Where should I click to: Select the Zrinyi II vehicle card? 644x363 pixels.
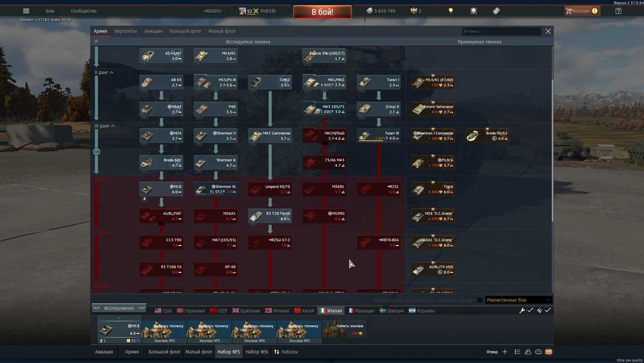(x=379, y=109)
